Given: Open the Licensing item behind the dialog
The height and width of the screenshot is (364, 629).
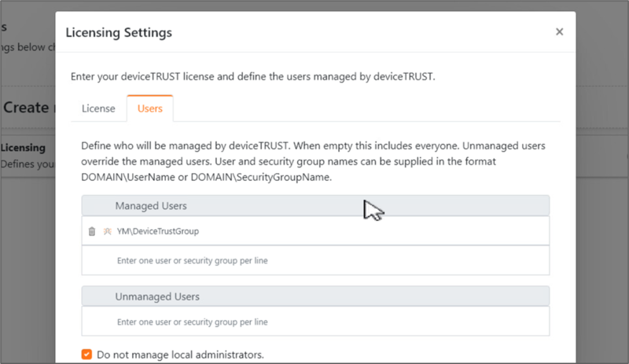Looking at the screenshot, I should point(23,148).
